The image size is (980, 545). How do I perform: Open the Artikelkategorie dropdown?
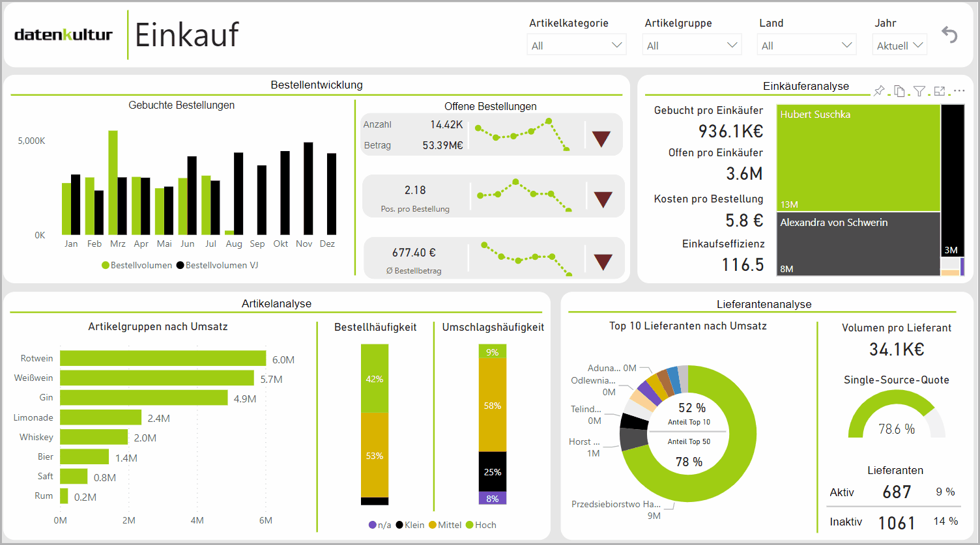(576, 46)
